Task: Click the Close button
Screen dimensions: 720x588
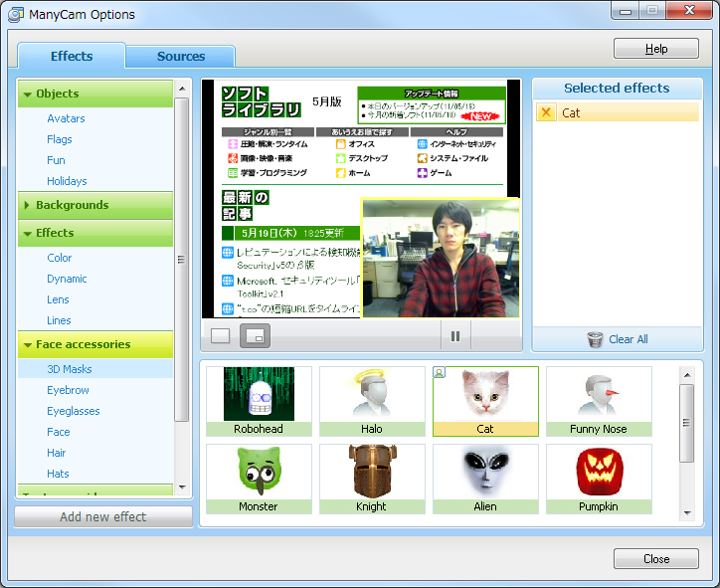Action: point(656,558)
